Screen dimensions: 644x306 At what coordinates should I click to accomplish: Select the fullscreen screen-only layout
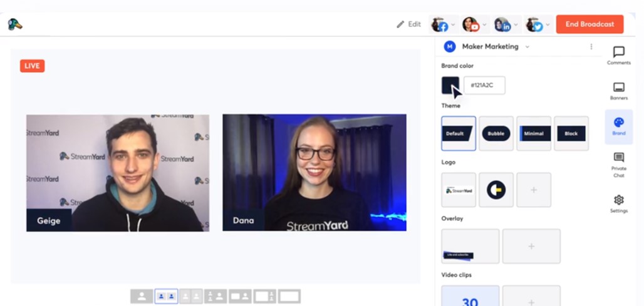tap(289, 296)
